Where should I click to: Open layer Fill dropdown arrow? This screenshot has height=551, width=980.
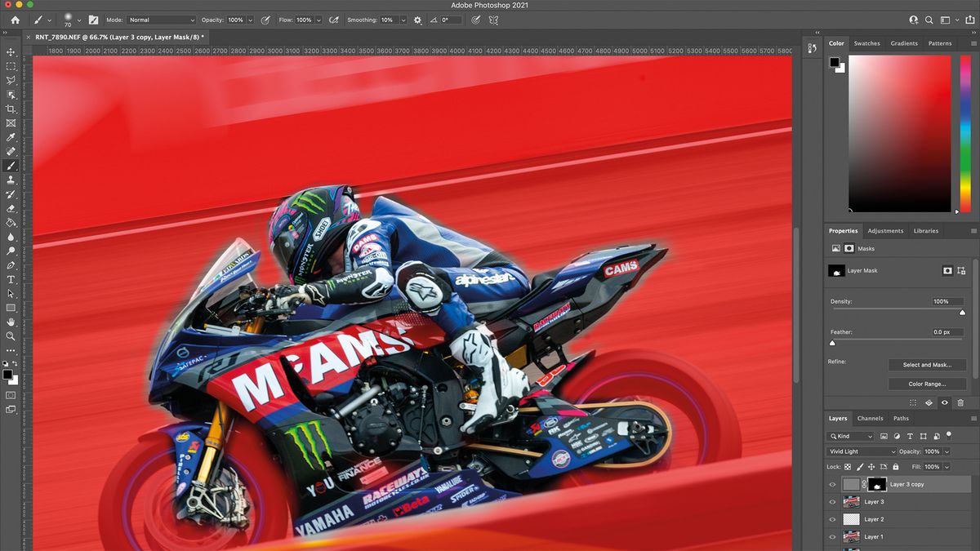point(947,467)
